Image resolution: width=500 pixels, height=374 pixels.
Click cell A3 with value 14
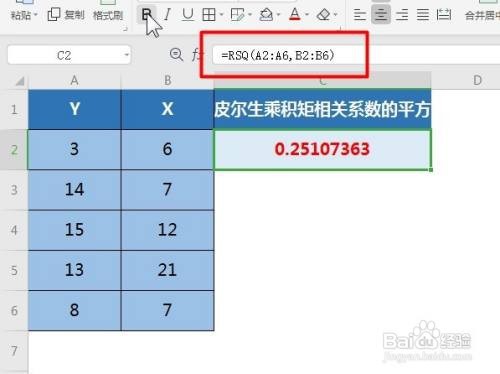pyautogui.click(x=75, y=190)
